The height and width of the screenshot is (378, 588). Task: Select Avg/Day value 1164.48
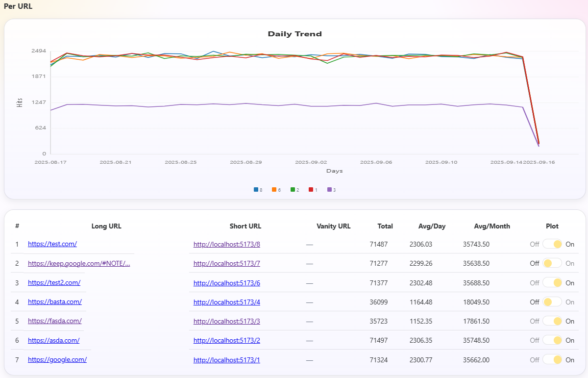[x=421, y=302]
